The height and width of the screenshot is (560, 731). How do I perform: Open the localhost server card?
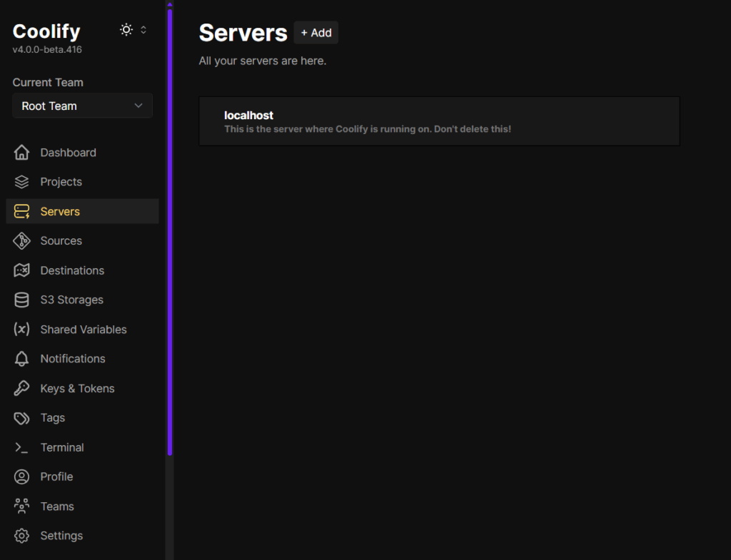tap(439, 121)
